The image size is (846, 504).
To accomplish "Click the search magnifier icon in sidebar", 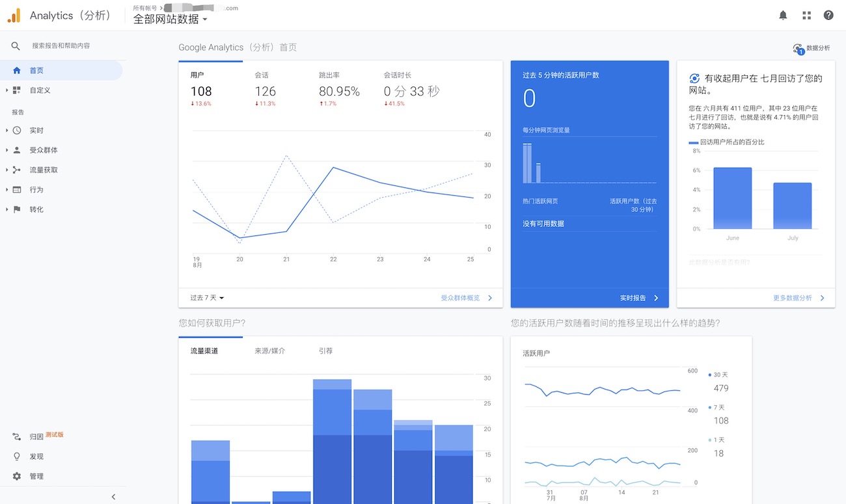I will point(16,46).
